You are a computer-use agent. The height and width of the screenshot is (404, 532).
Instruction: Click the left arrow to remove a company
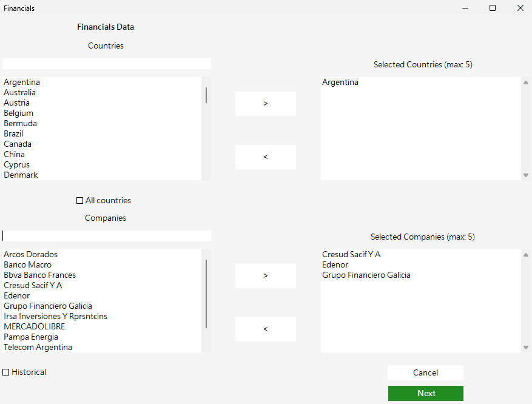tap(265, 329)
